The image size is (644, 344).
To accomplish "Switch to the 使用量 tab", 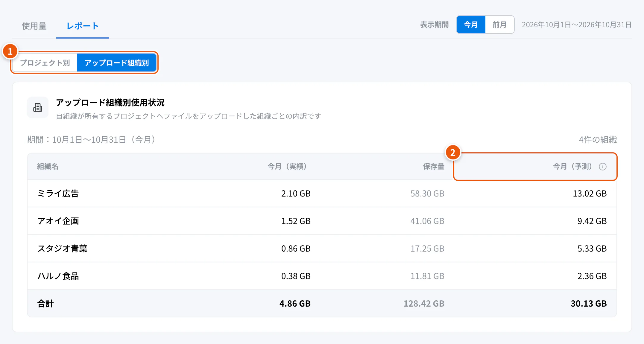I will (34, 26).
